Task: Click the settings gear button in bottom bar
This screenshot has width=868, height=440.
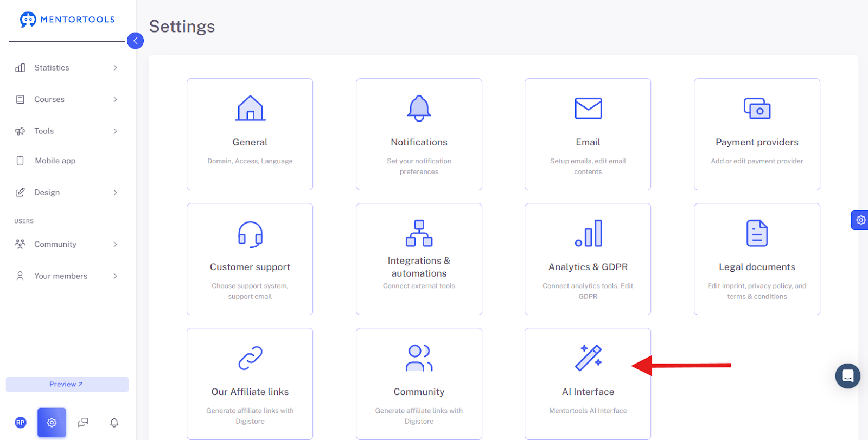Action: point(52,423)
